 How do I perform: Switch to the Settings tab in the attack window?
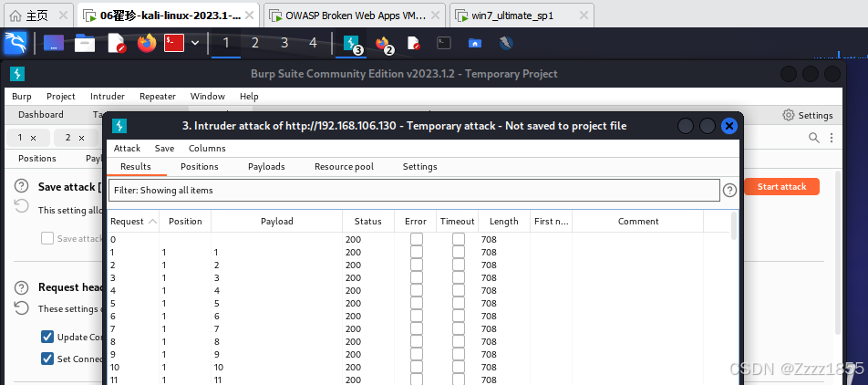tap(419, 167)
